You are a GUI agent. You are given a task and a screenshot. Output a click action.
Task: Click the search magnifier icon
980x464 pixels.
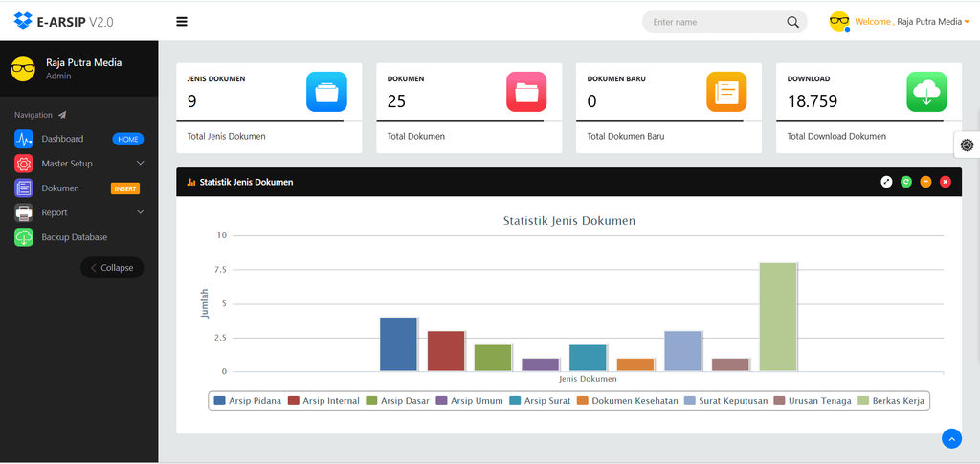point(792,22)
